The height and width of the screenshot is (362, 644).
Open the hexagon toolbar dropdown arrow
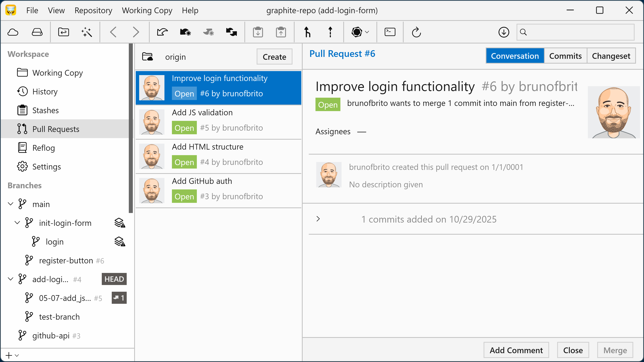(367, 32)
